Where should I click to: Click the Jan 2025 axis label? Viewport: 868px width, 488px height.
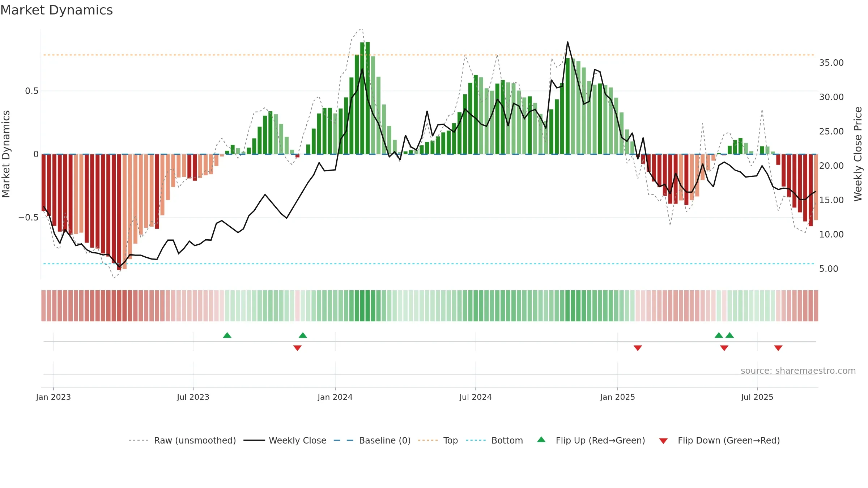[618, 397]
